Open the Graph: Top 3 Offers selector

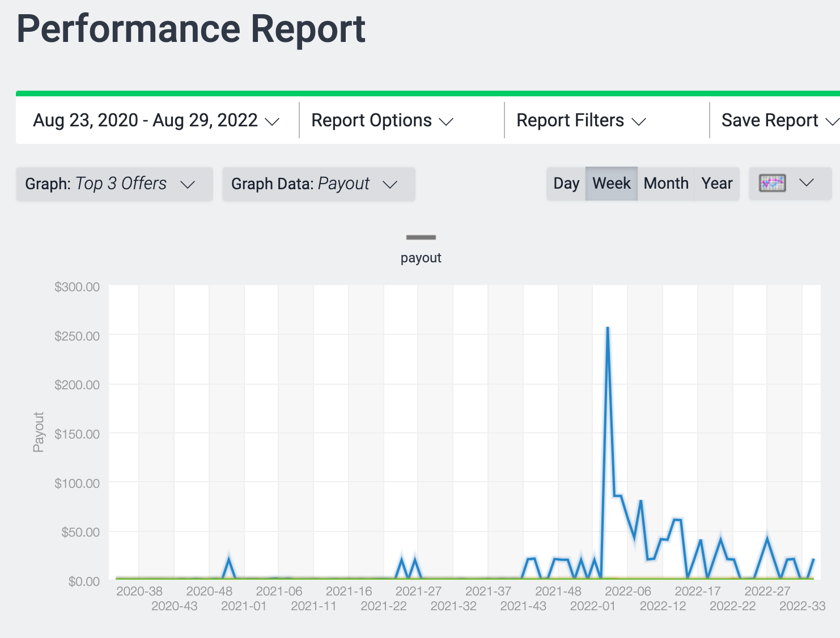(114, 184)
